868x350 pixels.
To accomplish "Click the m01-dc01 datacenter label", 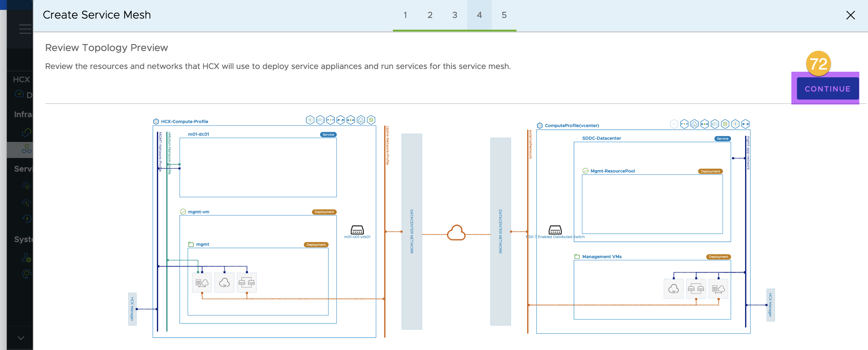I will [x=199, y=134].
